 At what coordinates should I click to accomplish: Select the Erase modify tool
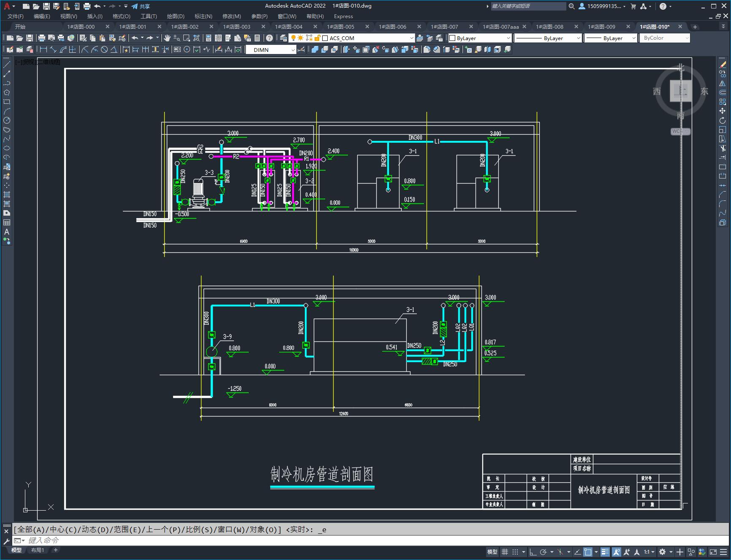[x=723, y=65]
